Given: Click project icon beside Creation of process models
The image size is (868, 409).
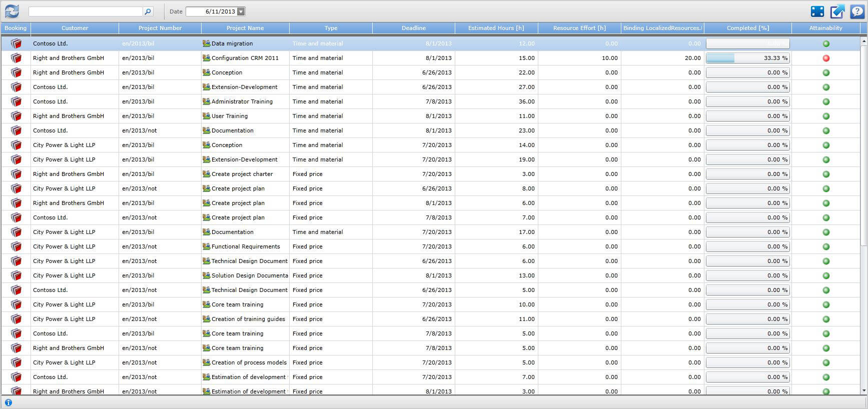Looking at the screenshot, I should [206, 362].
